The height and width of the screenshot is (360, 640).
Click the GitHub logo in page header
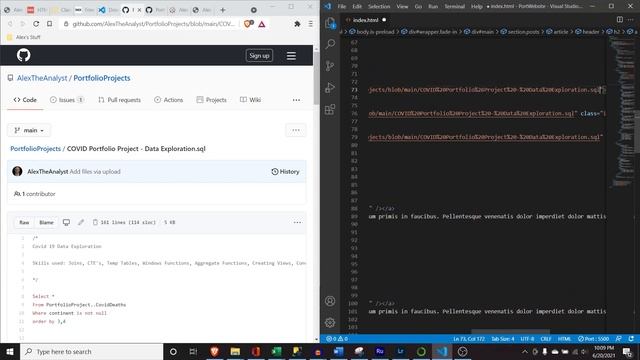point(24,55)
